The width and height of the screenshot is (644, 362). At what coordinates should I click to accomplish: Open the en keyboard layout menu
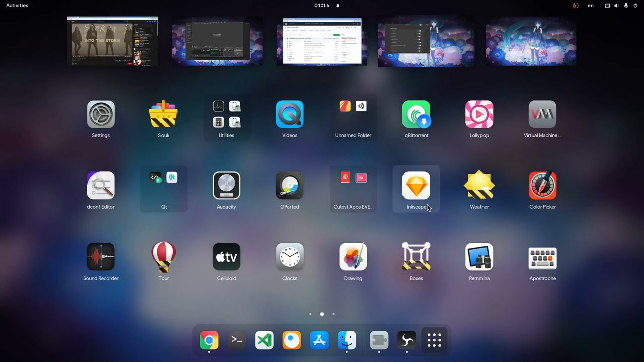coord(591,5)
